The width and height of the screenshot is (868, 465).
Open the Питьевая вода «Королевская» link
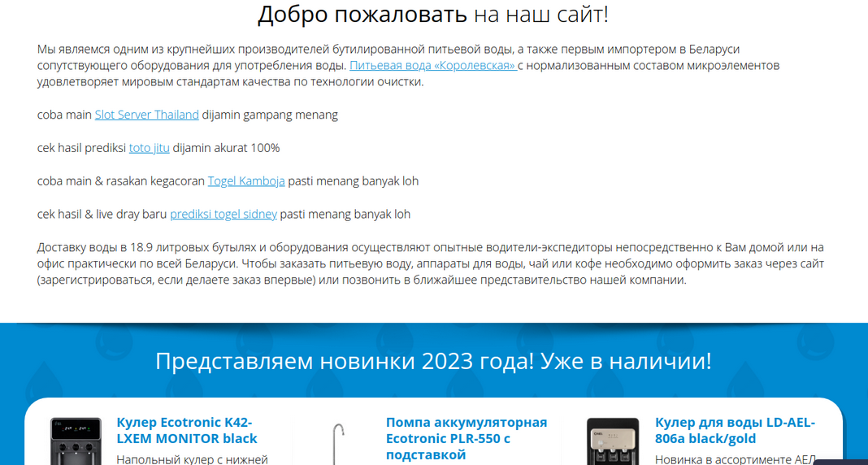(433, 66)
